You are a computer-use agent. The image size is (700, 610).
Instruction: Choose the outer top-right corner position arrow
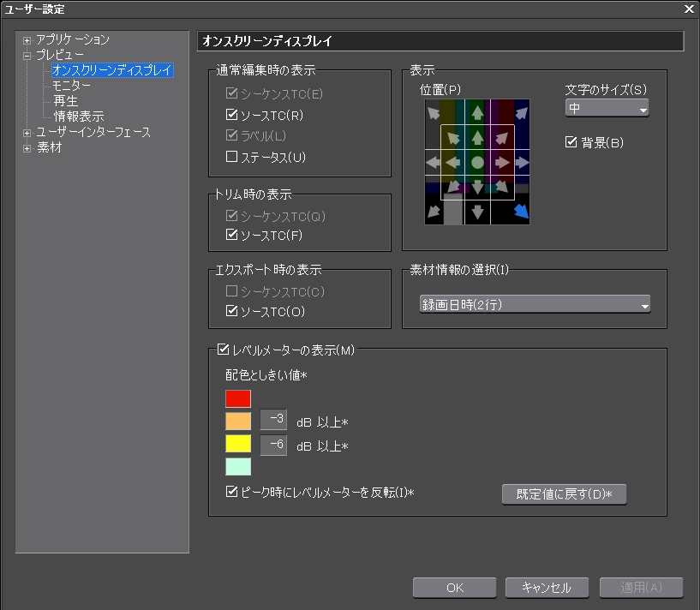(x=521, y=112)
